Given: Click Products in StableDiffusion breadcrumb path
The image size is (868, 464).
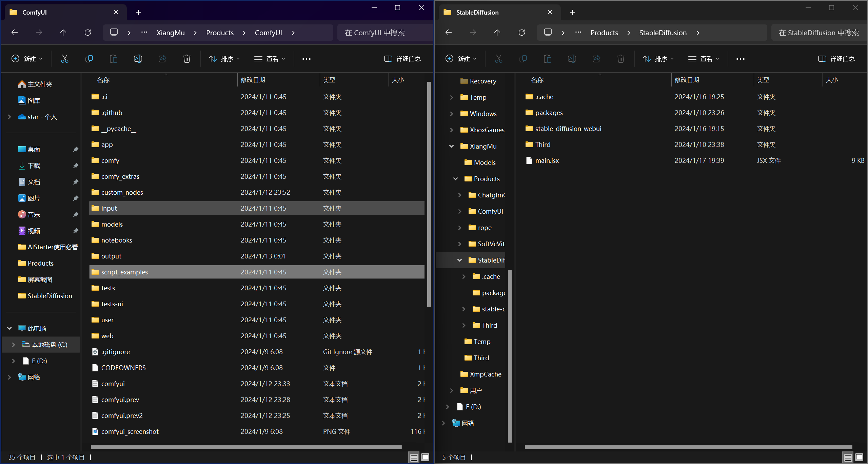Looking at the screenshot, I should (x=604, y=33).
